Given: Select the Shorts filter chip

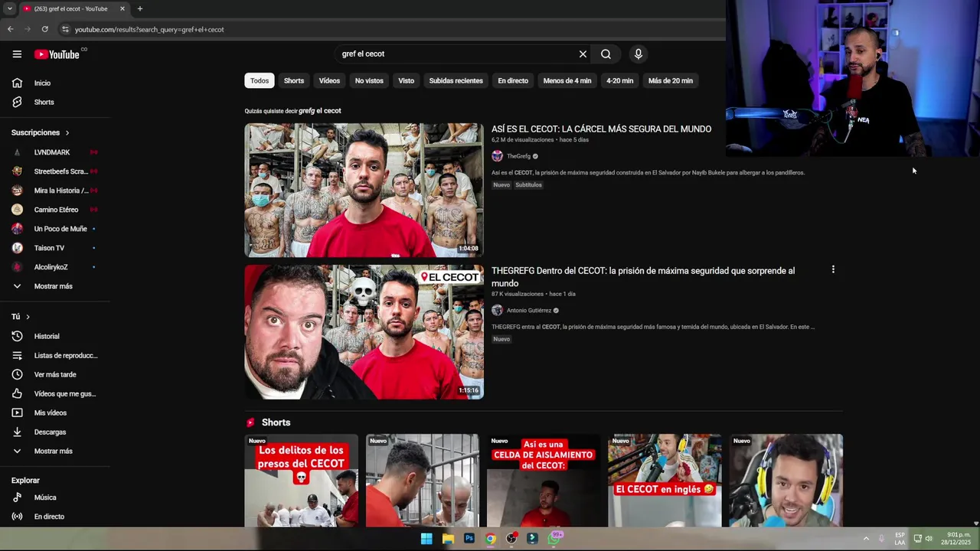Looking at the screenshot, I should pos(294,80).
